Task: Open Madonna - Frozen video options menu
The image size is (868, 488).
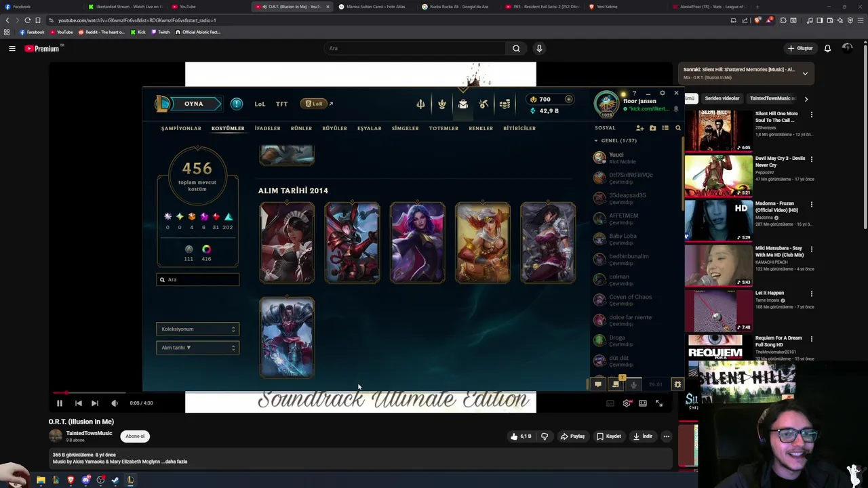Action: tap(811, 204)
